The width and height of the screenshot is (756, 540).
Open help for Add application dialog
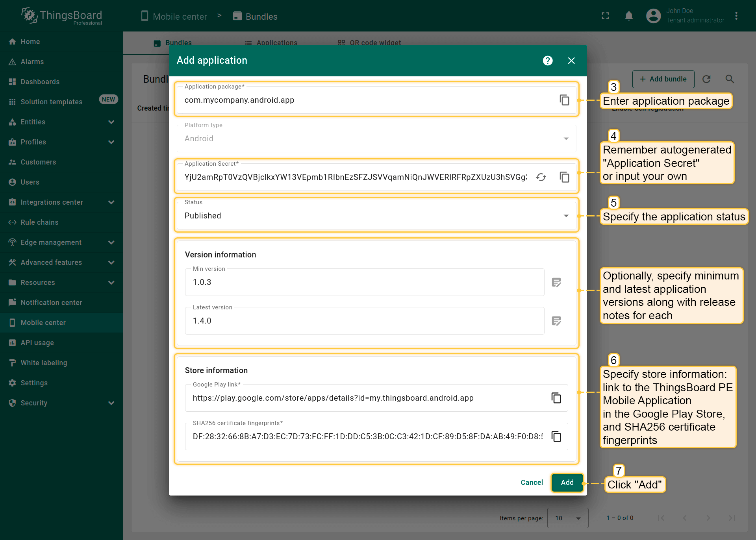[548, 61]
